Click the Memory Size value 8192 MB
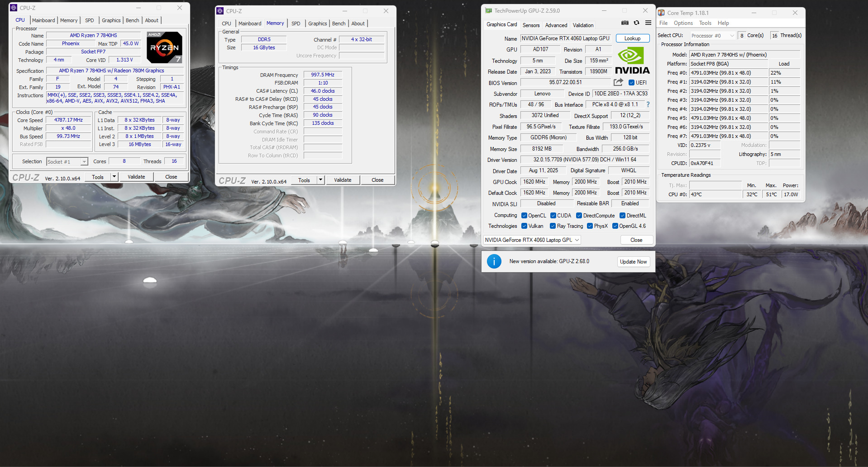Screen dimensions: 868x467 tap(542, 149)
